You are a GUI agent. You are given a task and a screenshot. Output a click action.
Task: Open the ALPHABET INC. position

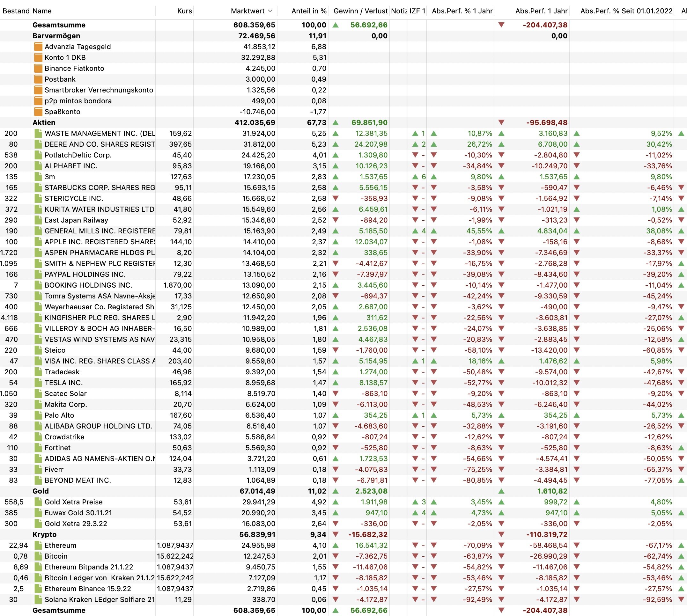tap(71, 166)
